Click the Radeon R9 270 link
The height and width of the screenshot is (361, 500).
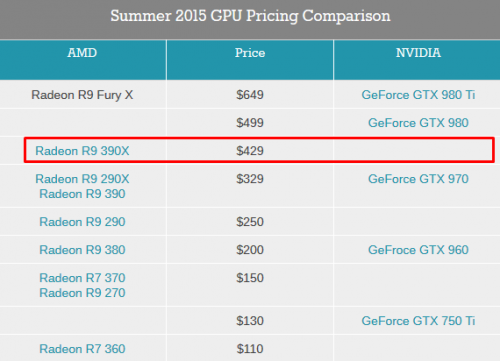[x=82, y=293]
